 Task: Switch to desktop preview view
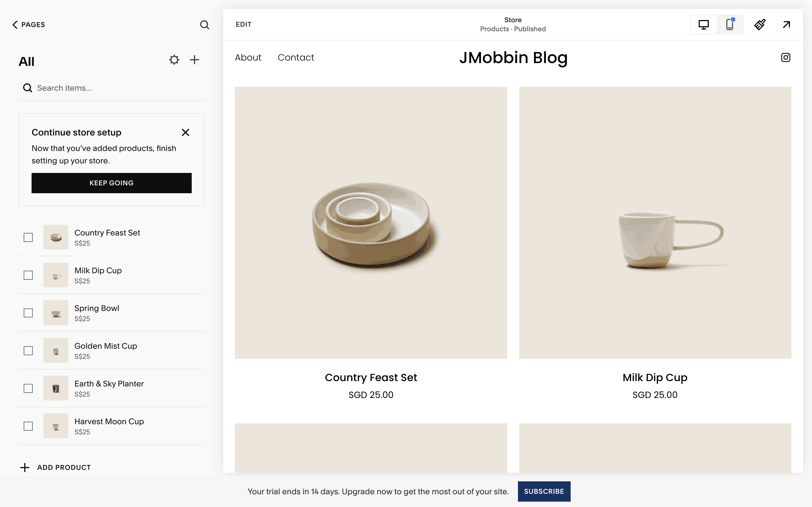[x=703, y=25]
